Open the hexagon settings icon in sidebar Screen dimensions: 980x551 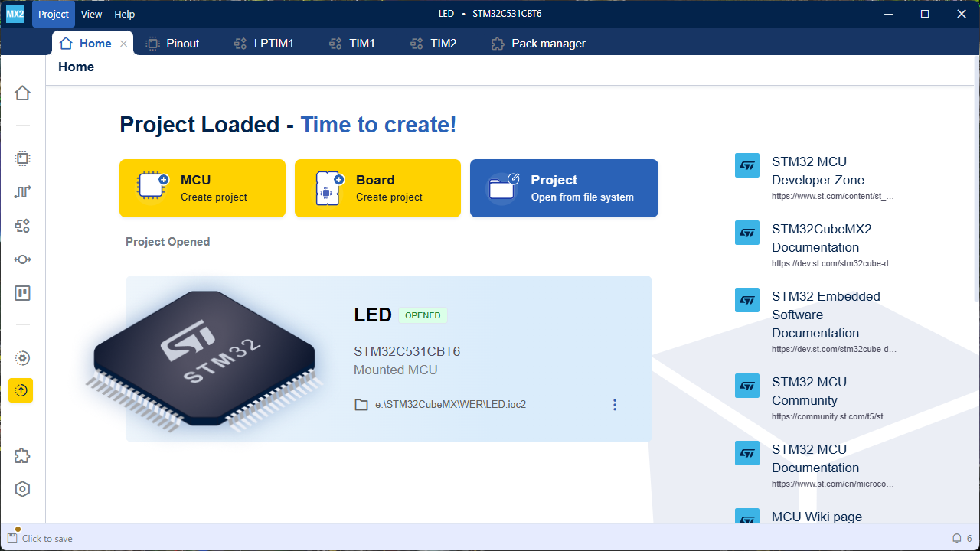22,489
